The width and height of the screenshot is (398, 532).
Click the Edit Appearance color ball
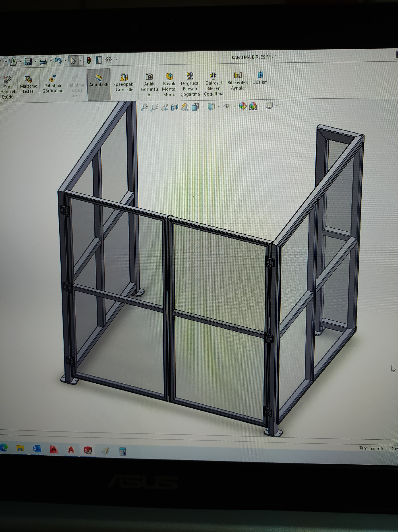242,106
